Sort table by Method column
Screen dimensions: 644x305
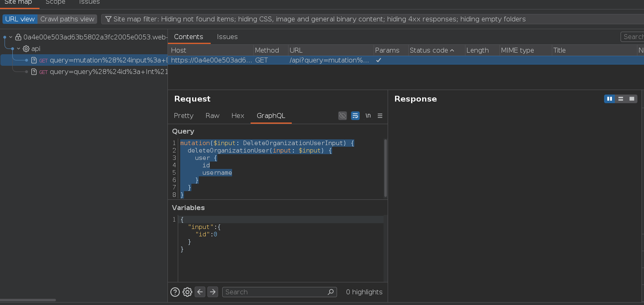[x=270, y=50]
